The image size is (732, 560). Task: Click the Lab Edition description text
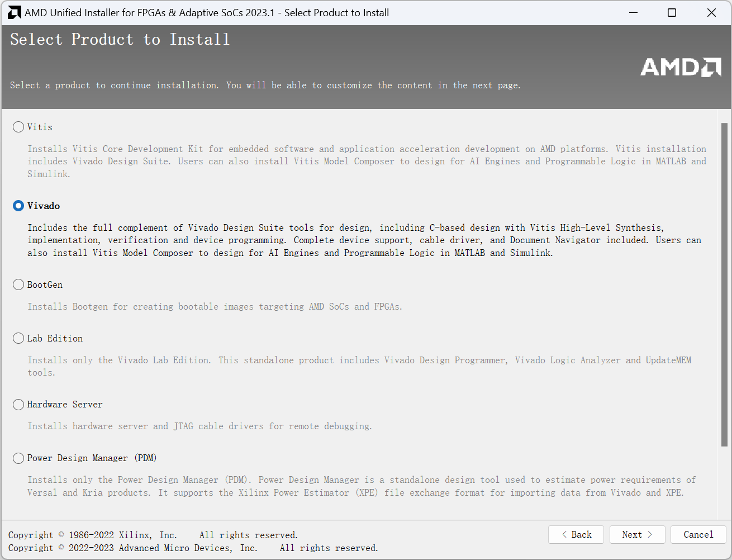click(x=359, y=366)
